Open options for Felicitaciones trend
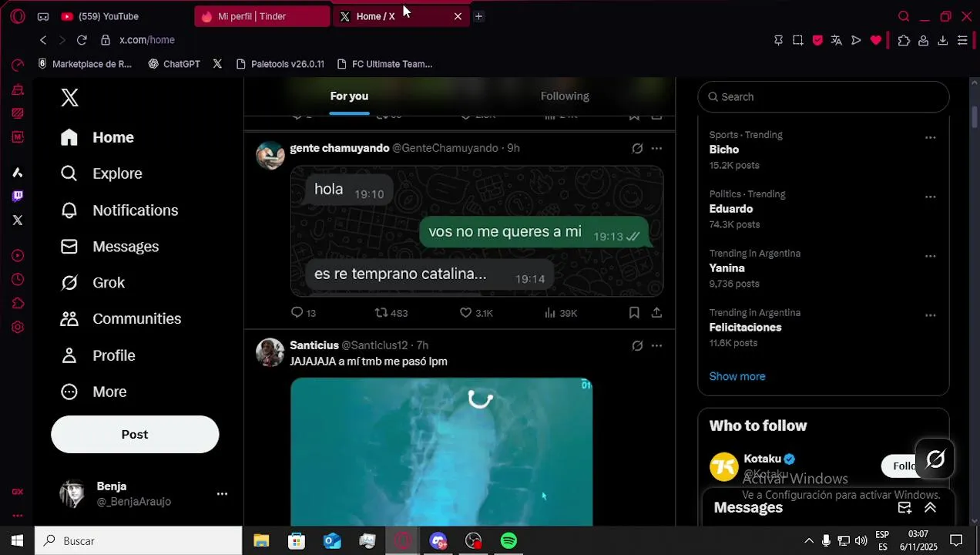The width and height of the screenshot is (980, 555). pos(930,316)
